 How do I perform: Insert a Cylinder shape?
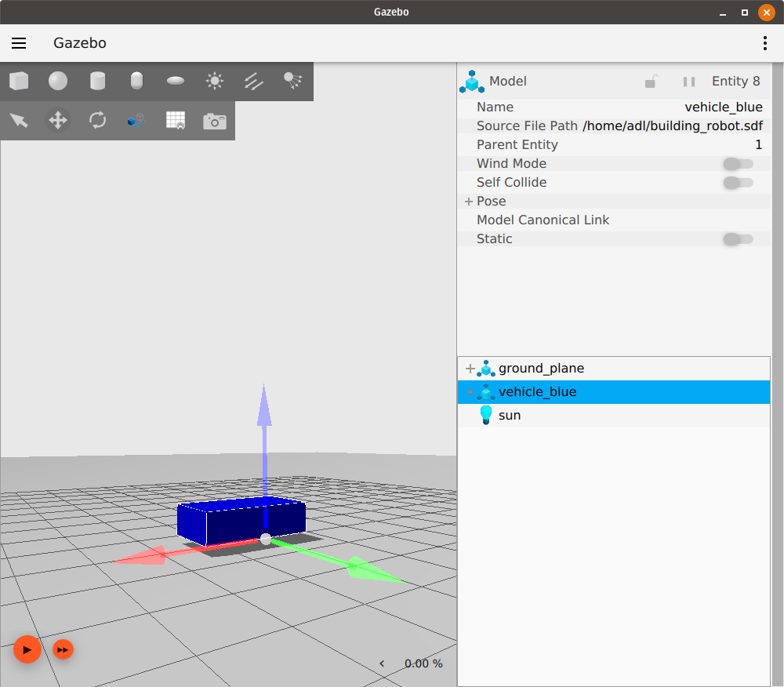point(97,81)
